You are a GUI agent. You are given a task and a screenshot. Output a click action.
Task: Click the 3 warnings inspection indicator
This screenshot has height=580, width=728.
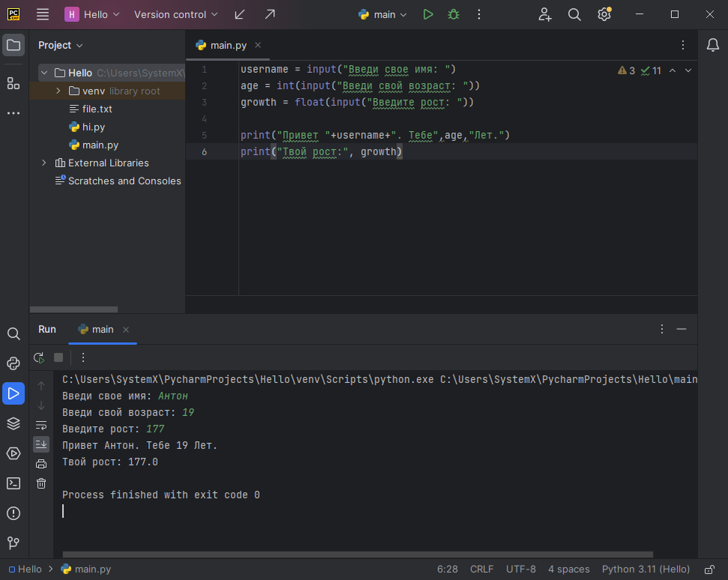626,70
